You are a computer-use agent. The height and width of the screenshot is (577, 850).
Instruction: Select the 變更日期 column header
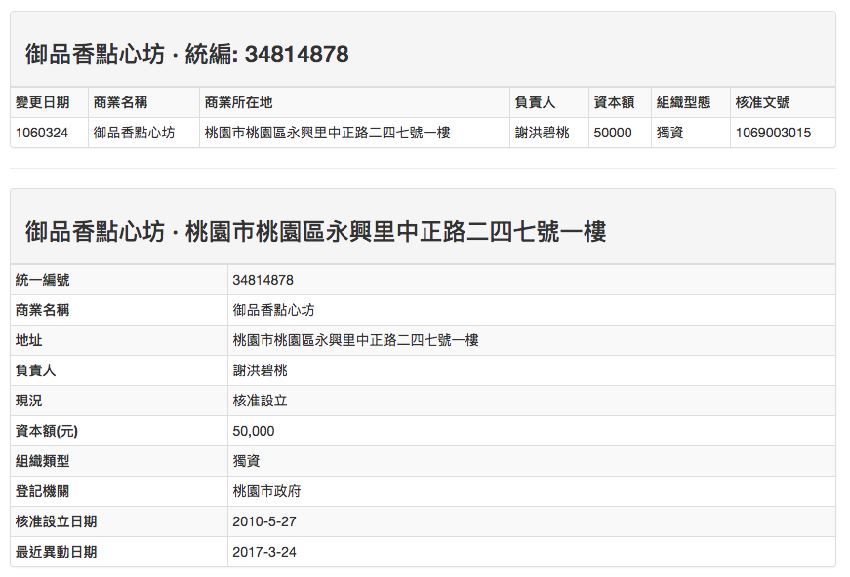[42, 102]
